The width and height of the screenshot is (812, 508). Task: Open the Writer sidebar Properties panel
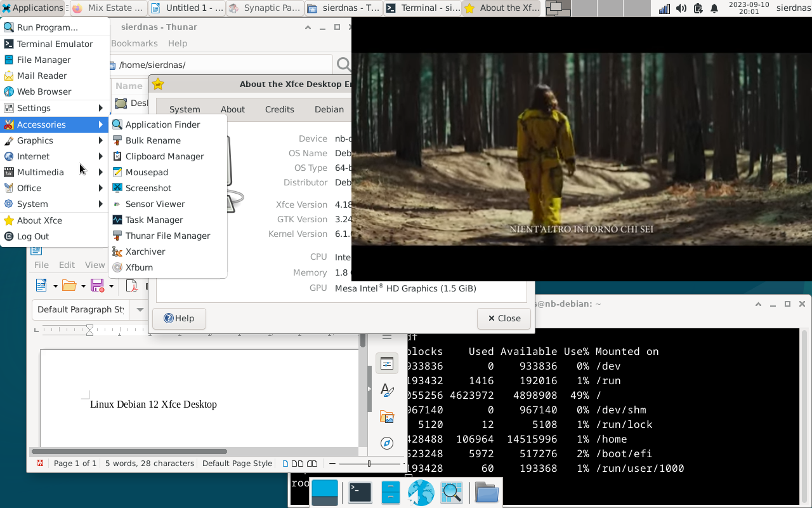pyautogui.click(x=387, y=363)
